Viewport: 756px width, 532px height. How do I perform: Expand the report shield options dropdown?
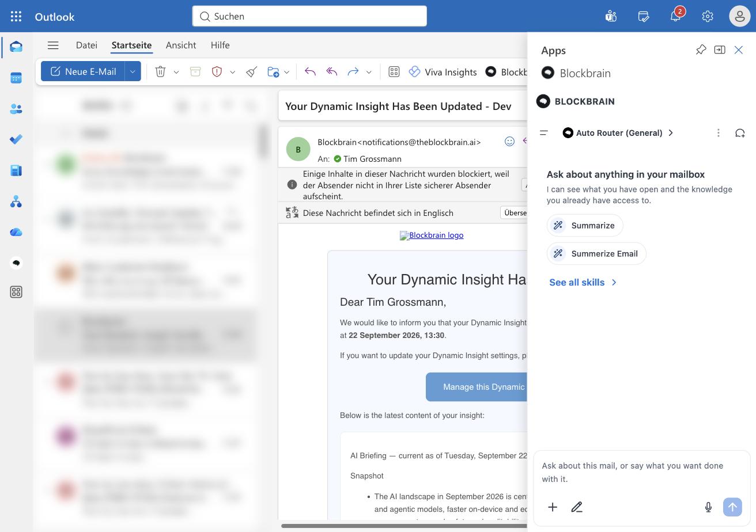coord(233,72)
